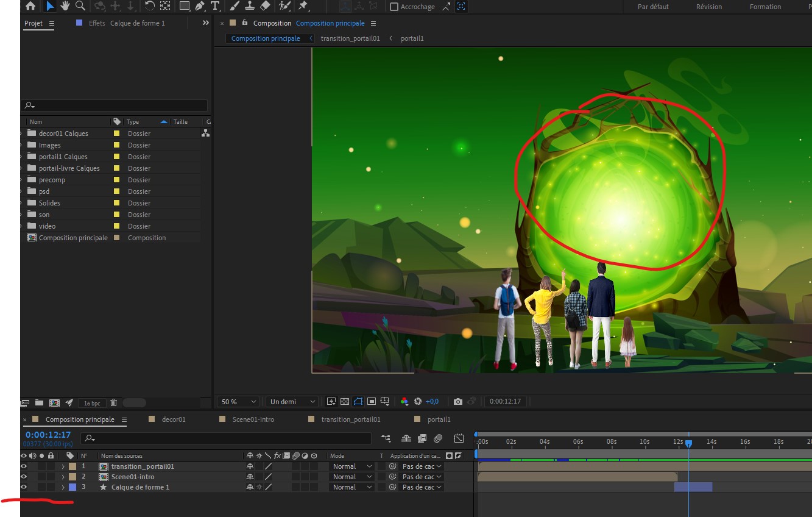
Task: Open the 50 % magnification dropdown
Action: 238,402
